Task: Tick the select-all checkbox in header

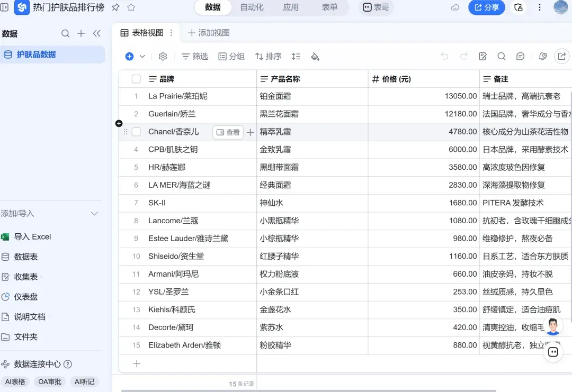Action: coord(136,79)
